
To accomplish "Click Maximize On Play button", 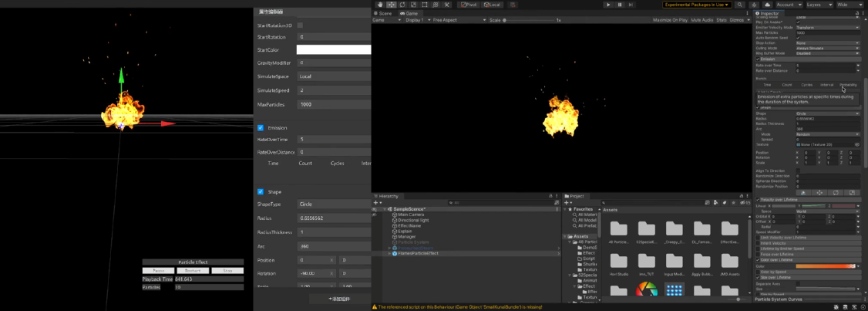I will click(x=670, y=20).
